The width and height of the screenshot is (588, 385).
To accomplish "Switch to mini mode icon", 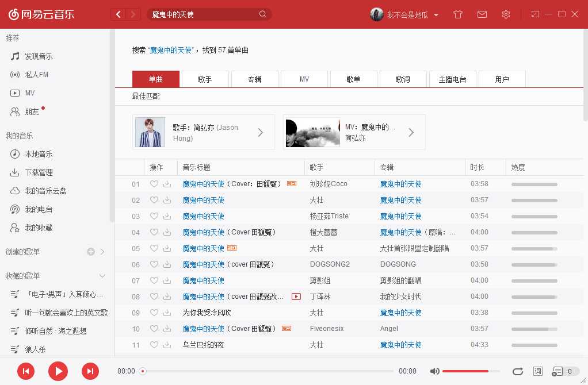I will (535, 14).
